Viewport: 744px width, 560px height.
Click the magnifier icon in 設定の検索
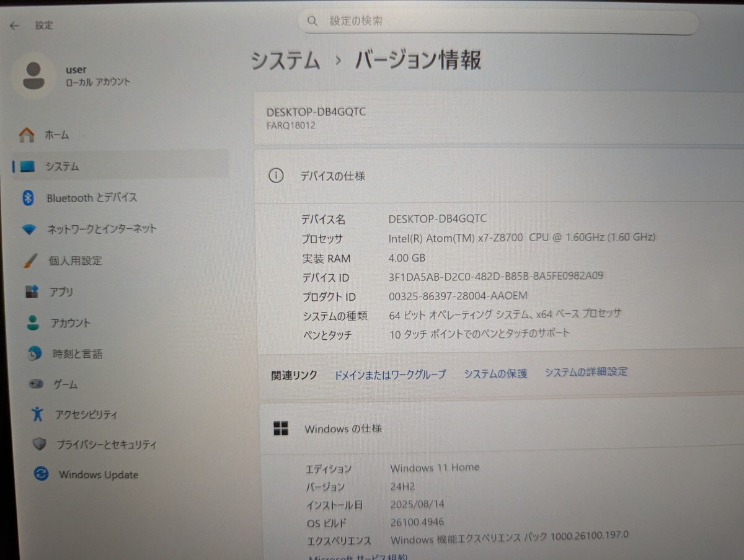coord(313,21)
